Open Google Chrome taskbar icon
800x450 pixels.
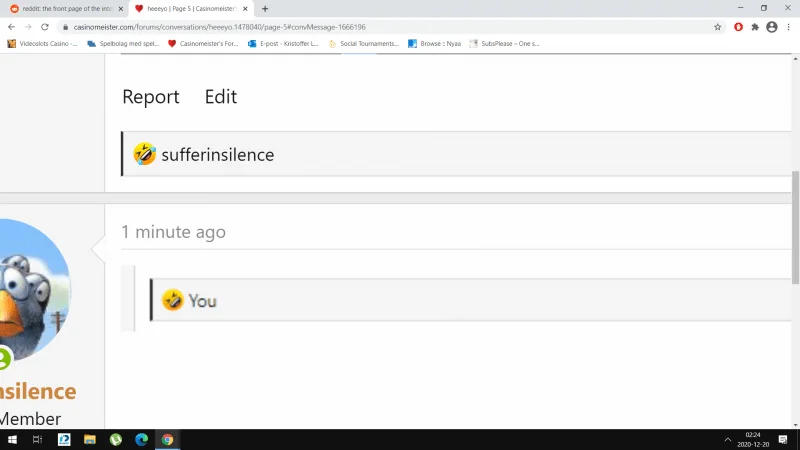[167, 439]
